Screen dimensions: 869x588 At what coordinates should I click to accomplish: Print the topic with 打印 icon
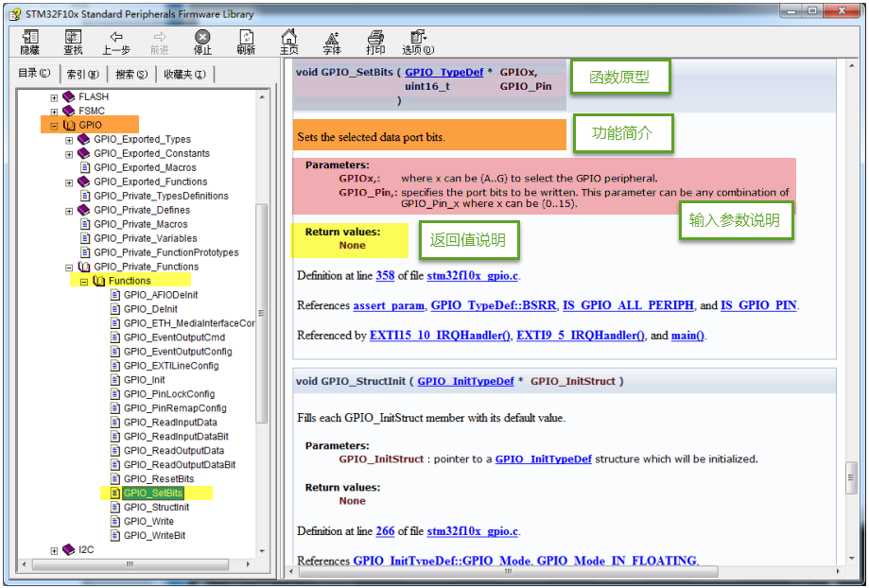[x=375, y=43]
